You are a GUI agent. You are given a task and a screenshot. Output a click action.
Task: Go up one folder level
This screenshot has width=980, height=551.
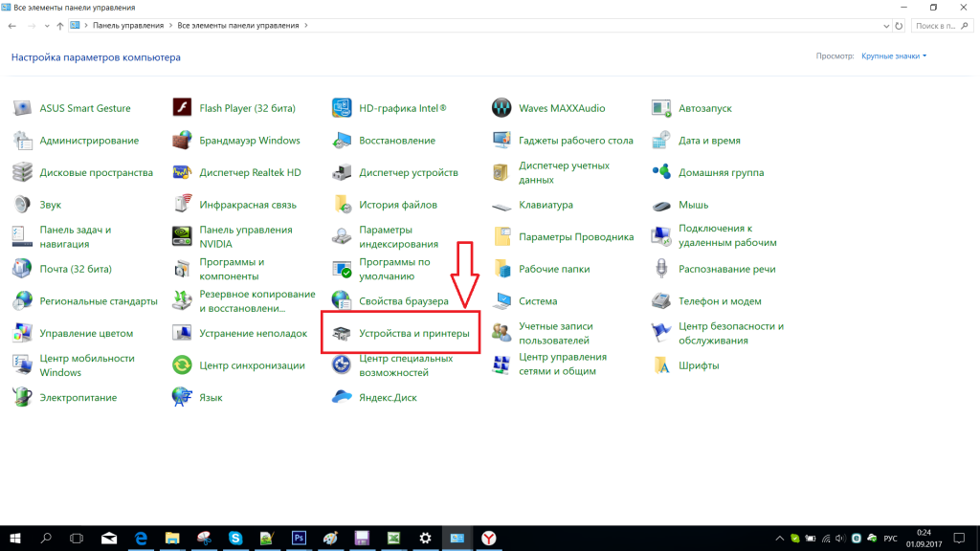point(60,26)
